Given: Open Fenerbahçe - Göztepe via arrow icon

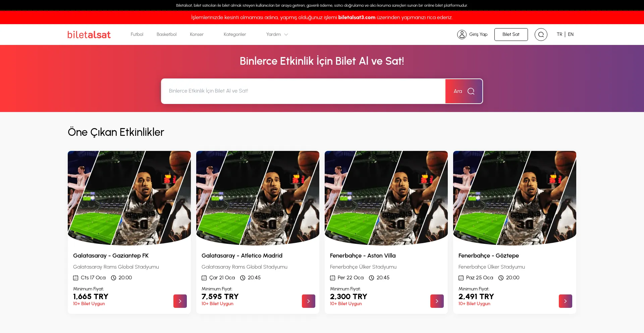Looking at the screenshot, I should (x=565, y=301).
